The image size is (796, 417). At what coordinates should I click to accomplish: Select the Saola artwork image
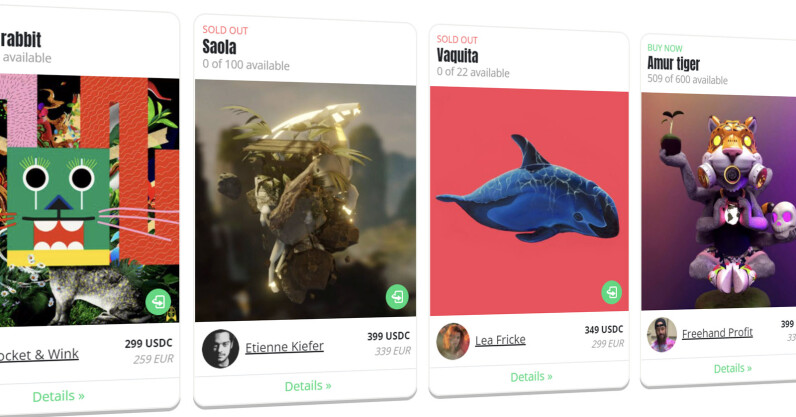(305, 200)
